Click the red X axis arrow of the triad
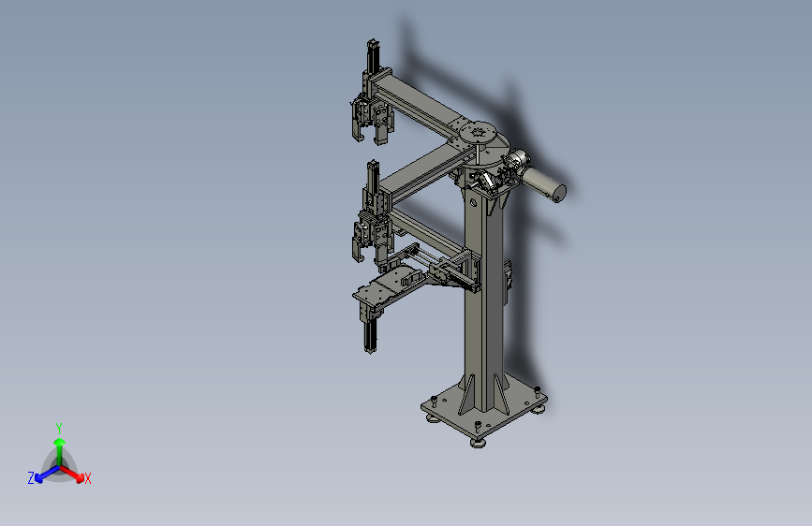The width and height of the screenshot is (812, 526). (72, 474)
